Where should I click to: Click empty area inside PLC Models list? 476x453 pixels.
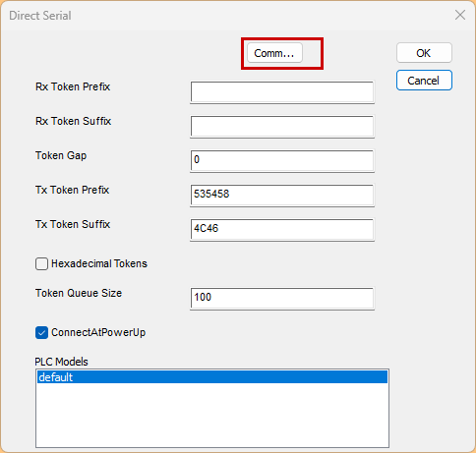pos(212,416)
